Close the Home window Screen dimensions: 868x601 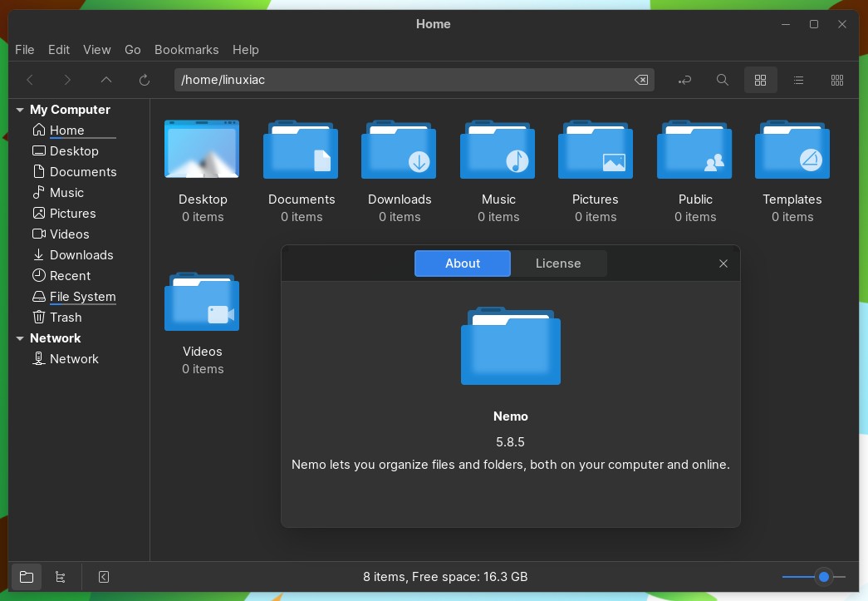pos(842,24)
